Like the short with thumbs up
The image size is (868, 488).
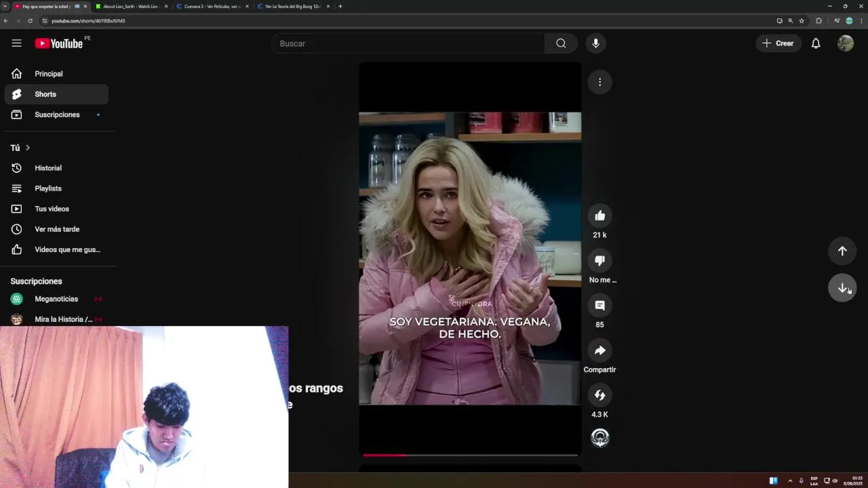coord(599,216)
